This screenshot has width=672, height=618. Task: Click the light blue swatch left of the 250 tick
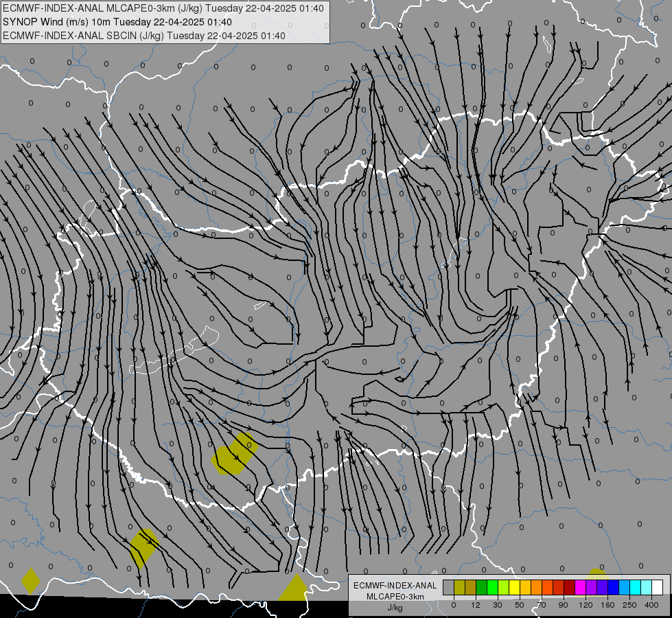pos(625,587)
